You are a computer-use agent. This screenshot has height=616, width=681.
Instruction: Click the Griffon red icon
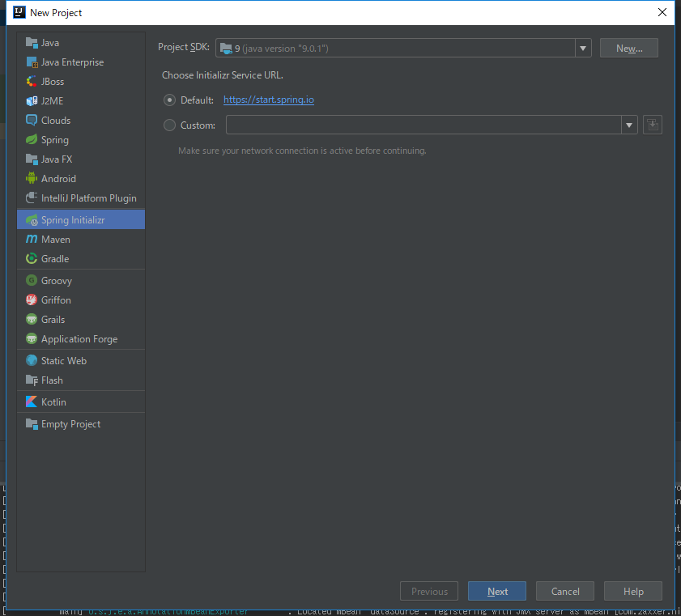32,300
